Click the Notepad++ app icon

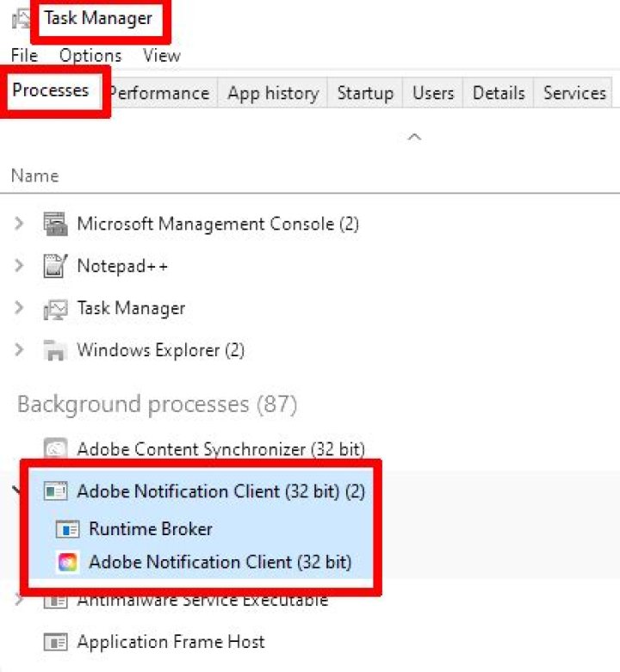(x=55, y=266)
